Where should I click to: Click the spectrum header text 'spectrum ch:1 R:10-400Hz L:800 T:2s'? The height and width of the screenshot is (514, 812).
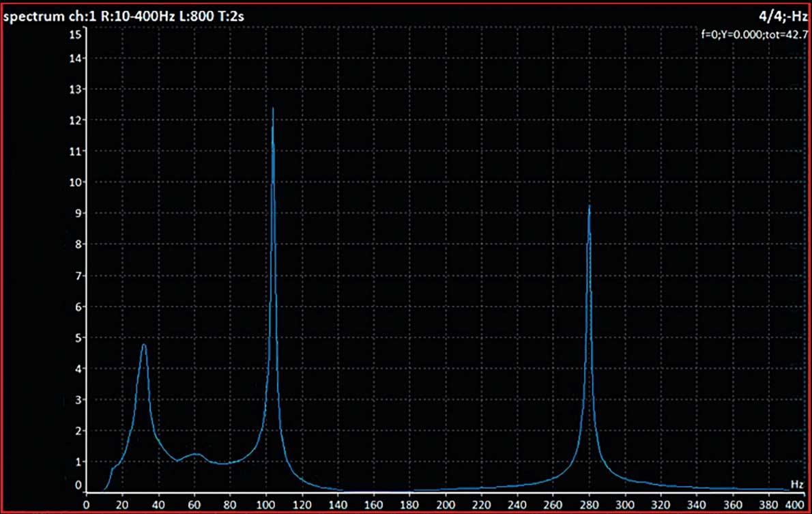(x=124, y=16)
